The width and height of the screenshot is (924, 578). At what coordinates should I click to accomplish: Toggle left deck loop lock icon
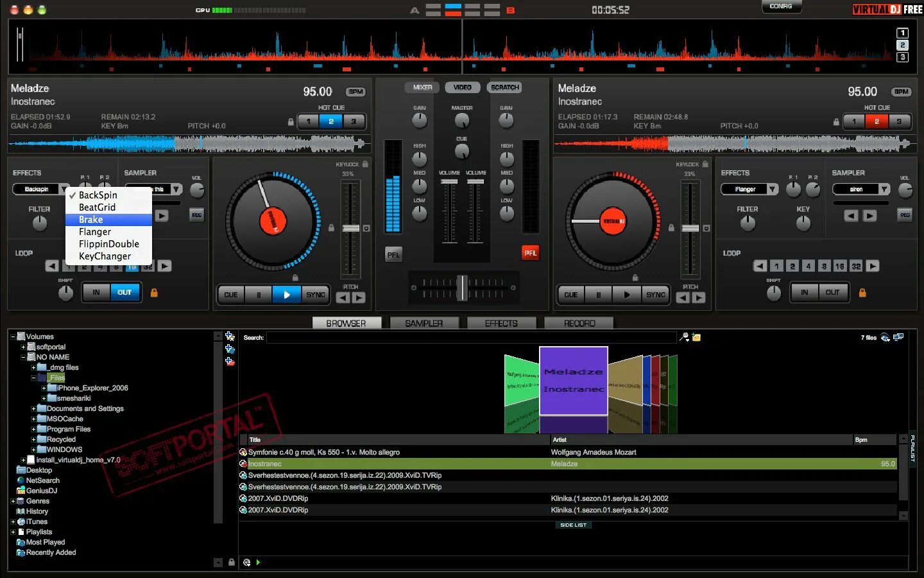[x=154, y=293]
